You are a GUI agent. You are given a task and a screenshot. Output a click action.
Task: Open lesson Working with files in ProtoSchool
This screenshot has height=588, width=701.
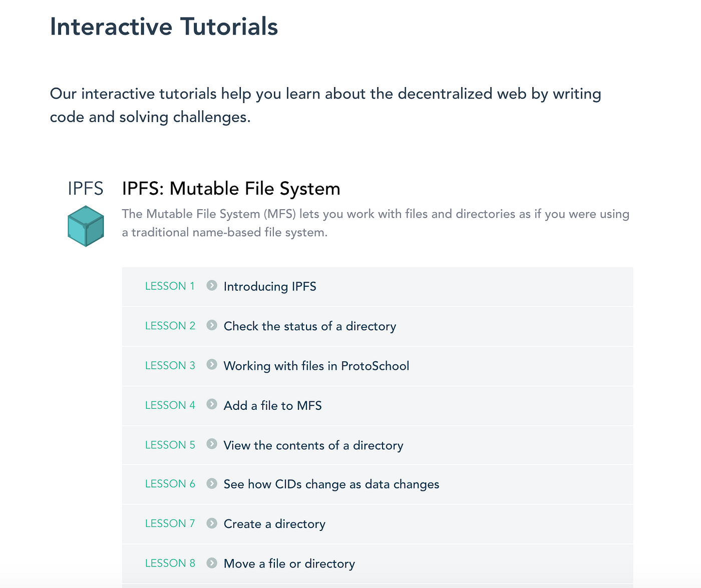point(316,366)
